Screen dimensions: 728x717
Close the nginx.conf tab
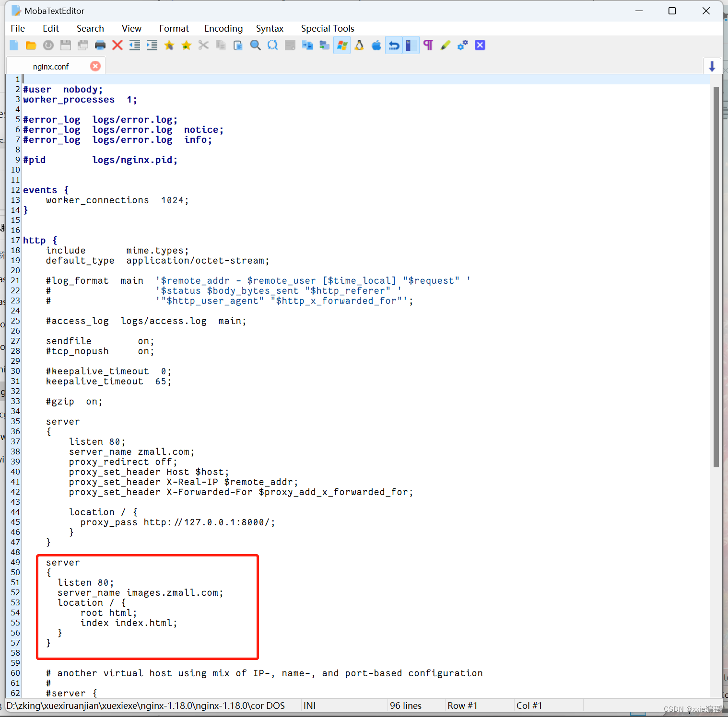95,66
